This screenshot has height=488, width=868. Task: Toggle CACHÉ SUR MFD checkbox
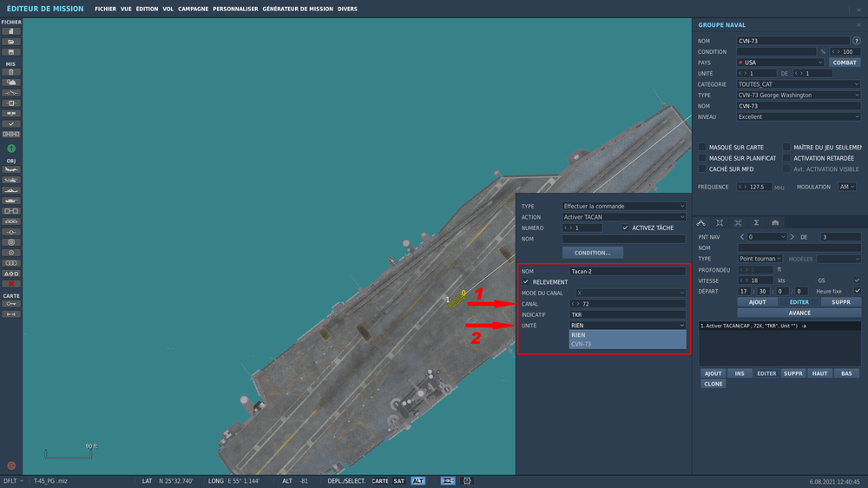(702, 169)
